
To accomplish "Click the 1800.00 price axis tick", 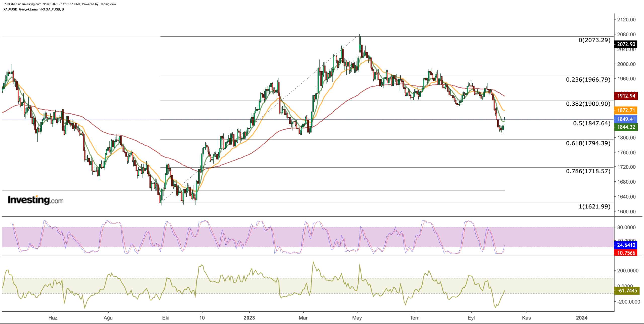I will tap(626, 138).
